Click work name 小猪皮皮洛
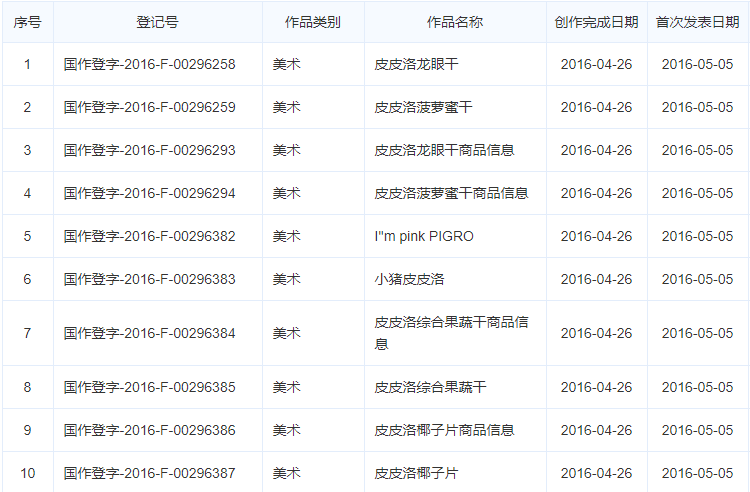This screenshot has width=750, height=492. [x=409, y=279]
